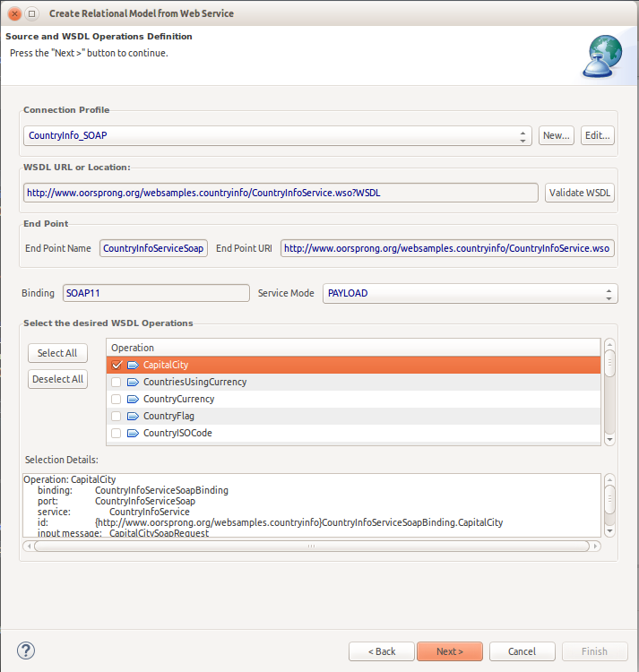Cancel the wizard dialog
This screenshot has width=639, height=672.
click(x=522, y=651)
